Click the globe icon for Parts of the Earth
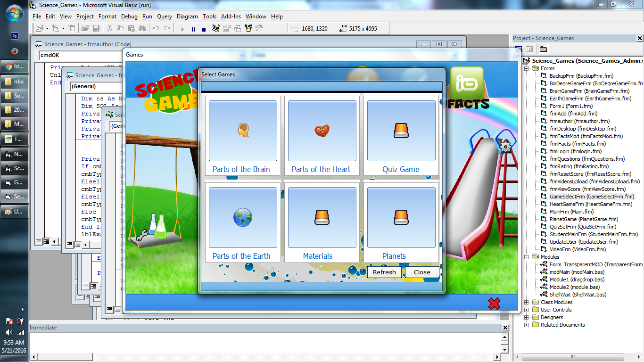This screenshot has width=644, height=362. click(x=242, y=217)
